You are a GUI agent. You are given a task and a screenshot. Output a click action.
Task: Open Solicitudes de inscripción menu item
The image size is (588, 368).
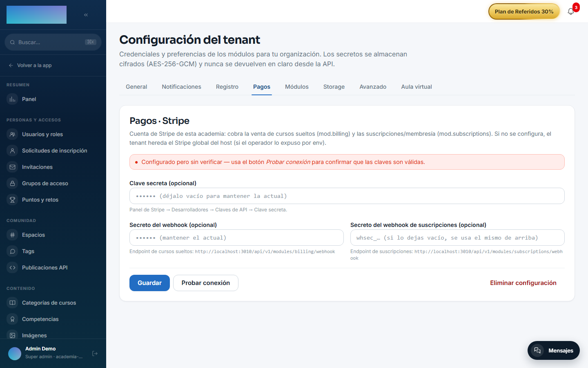(53, 151)
